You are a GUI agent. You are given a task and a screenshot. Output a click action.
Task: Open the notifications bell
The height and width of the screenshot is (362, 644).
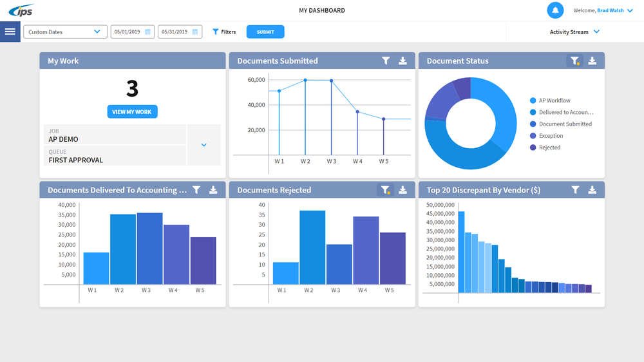[x=555, y=10]
